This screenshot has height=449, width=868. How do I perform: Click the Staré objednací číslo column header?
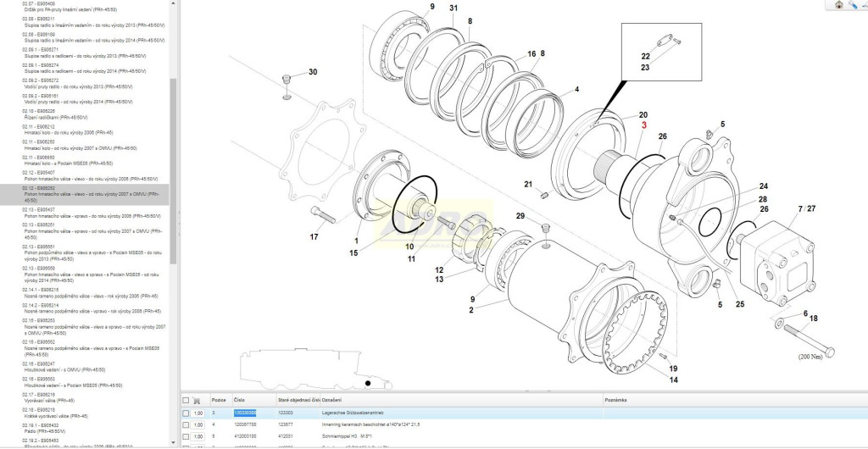[298, 400]
